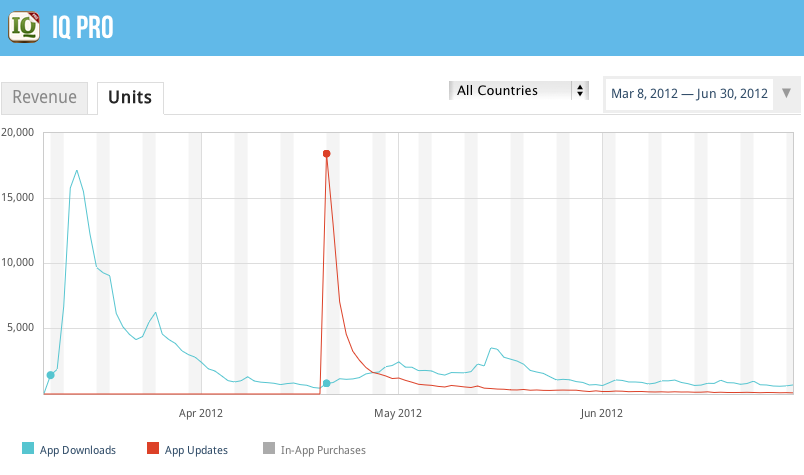
Task: Select the Units tab
Action: tap(130, 97)
